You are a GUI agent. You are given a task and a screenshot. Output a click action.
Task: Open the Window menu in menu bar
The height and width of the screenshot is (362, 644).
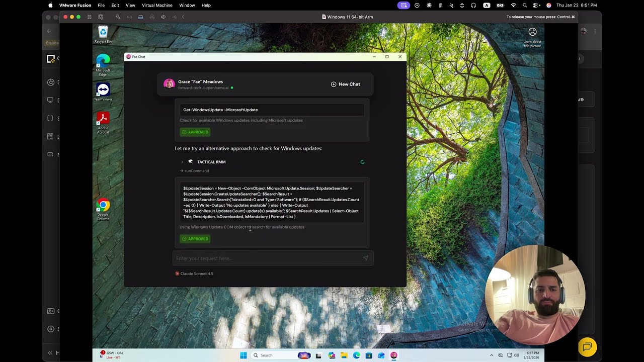[x=187, y=5]
